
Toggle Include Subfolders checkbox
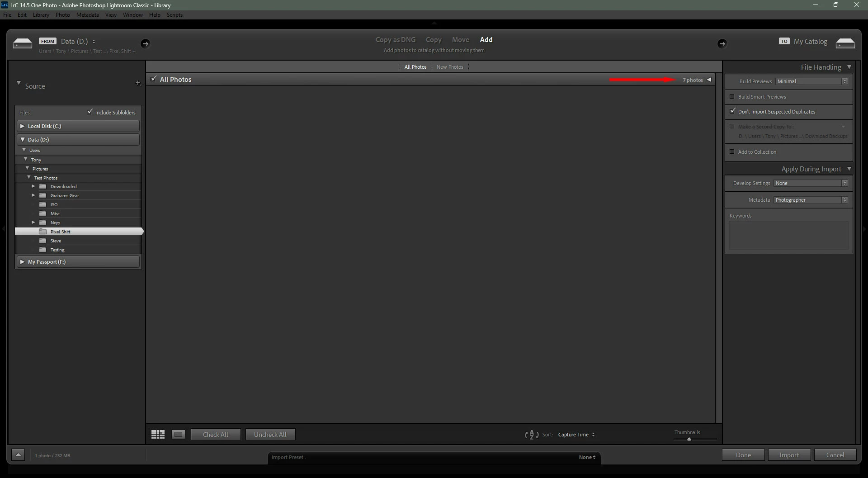90,112
